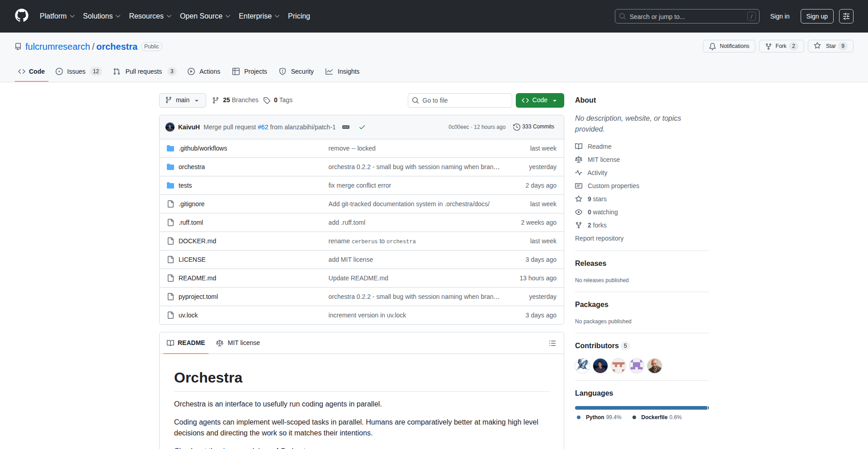Expand the Enterprise menu
868x449 pixels.
coord(259,16)
